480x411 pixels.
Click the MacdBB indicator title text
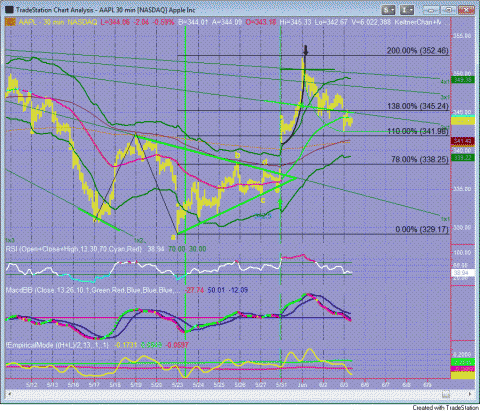tap(93, 290)
